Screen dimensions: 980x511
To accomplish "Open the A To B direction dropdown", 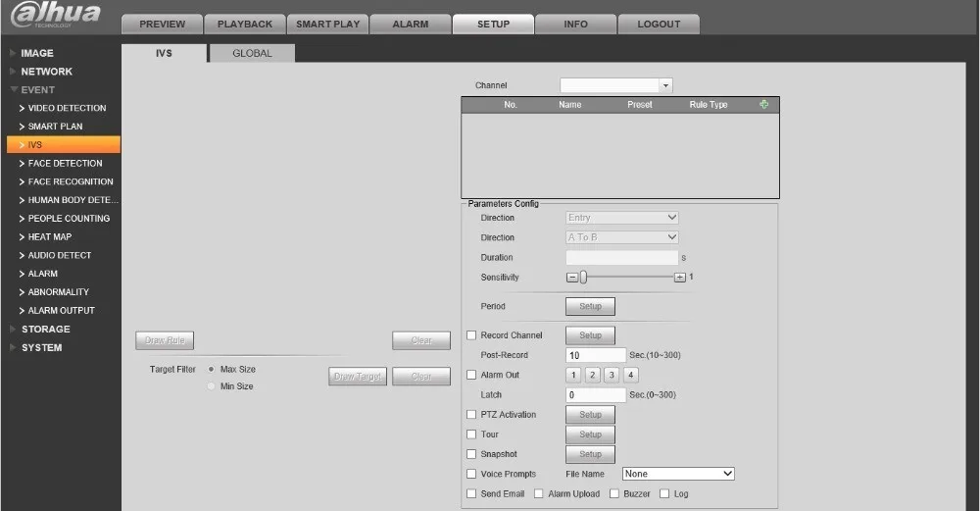I will click(622, 237).
